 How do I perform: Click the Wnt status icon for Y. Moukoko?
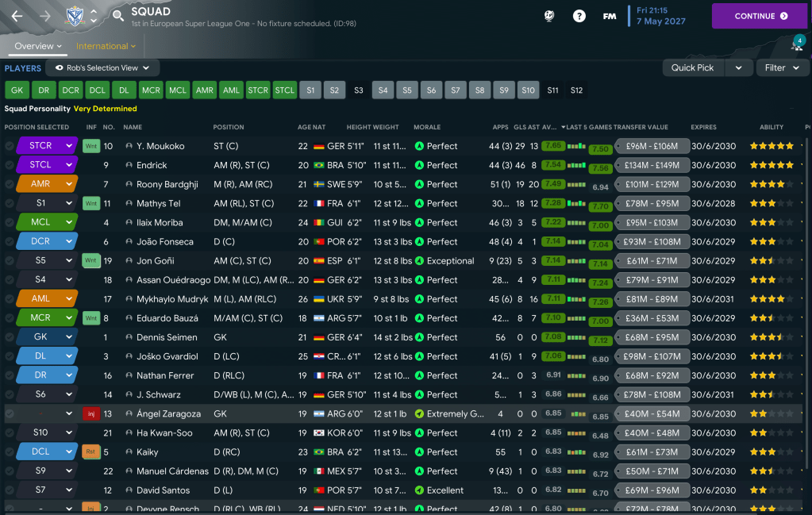click(91, 146)
